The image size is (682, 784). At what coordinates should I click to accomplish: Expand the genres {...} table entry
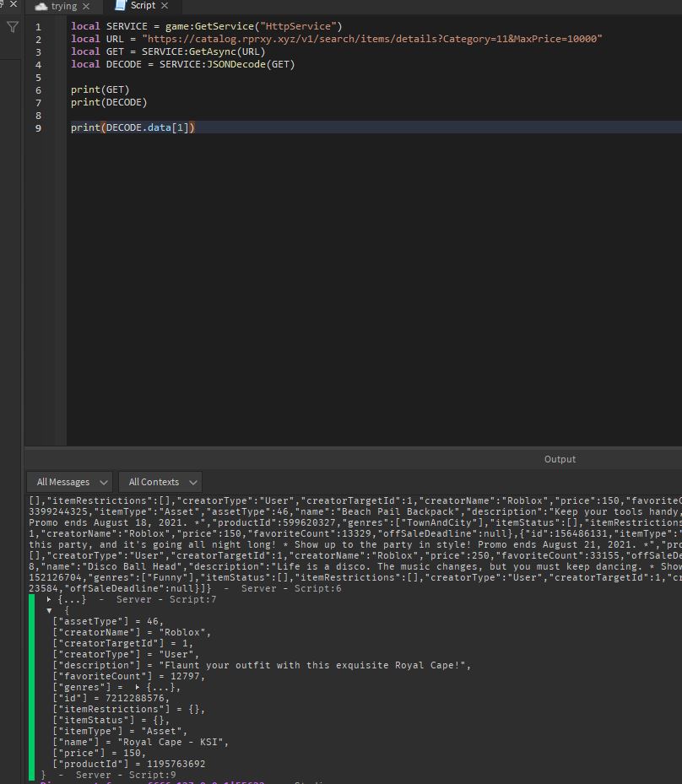(x=137, y=687)
